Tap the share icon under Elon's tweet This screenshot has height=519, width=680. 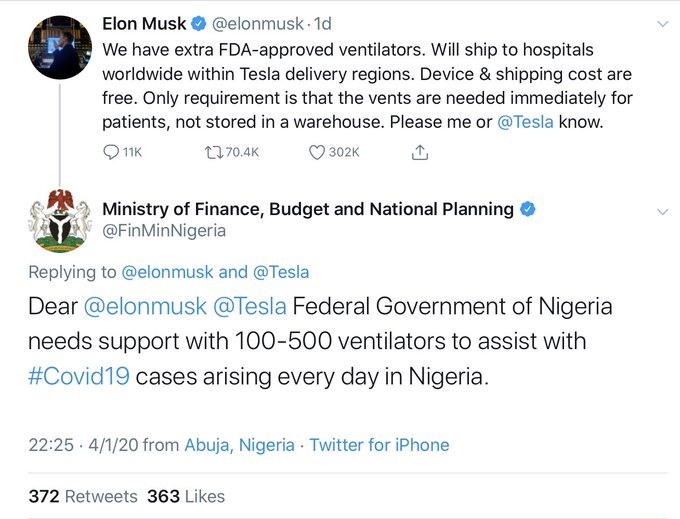[420, 152]
